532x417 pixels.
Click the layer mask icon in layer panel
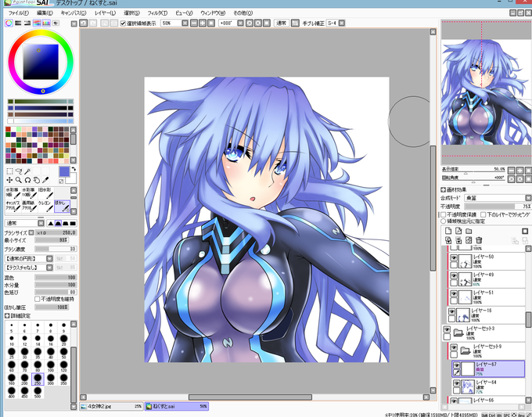[x=525, y=231]
